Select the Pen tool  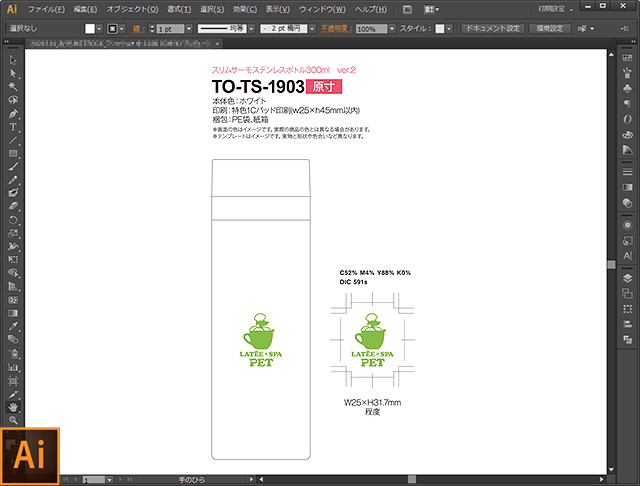[x=13, y=114]
